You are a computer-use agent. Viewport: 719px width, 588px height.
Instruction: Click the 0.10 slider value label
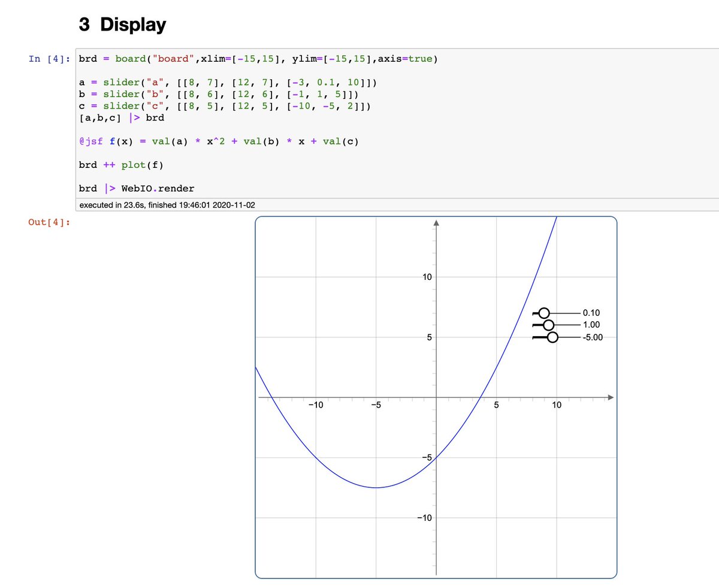pyautogui.click(x=591, y=313)
